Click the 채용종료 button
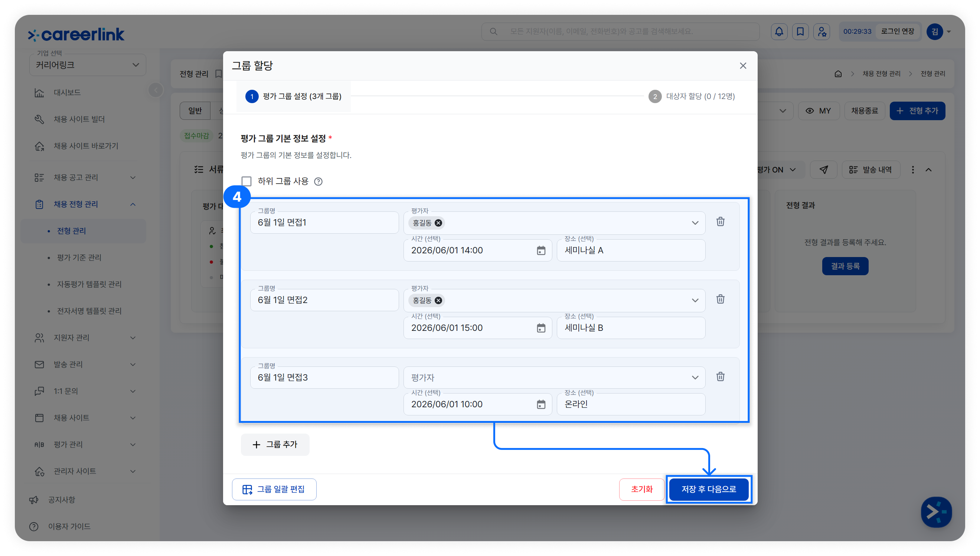This screenshot has height=556, width=980. pos(865,111)
